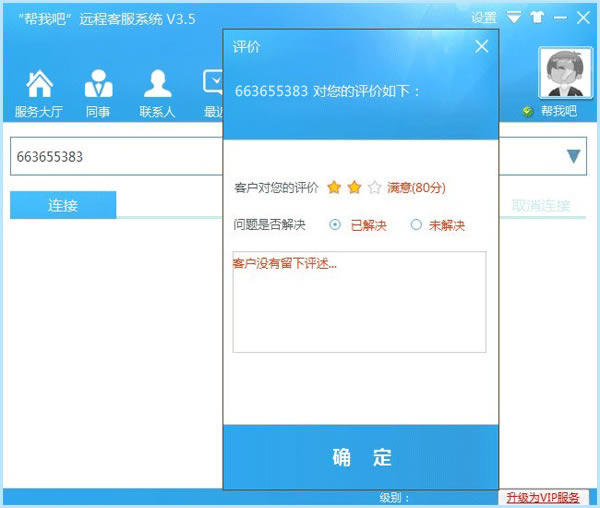
Task: Open the 同事 colleagues icon
Action: pos(98,93)
